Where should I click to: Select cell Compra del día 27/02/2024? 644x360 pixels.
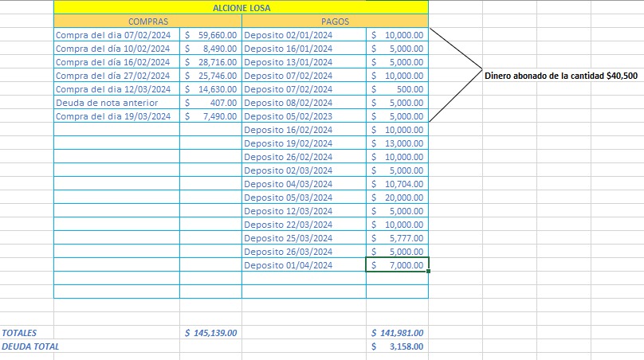(x=116, y=76)
